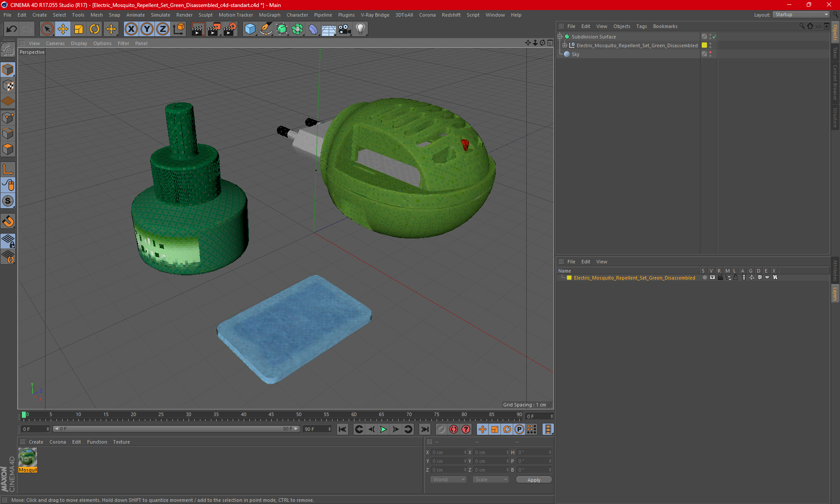Click yellow layer swatch of Electric_Mosquito object
The width and height of the screenshot is (840, 504).
pyautogui.click(x=704, y=45)
